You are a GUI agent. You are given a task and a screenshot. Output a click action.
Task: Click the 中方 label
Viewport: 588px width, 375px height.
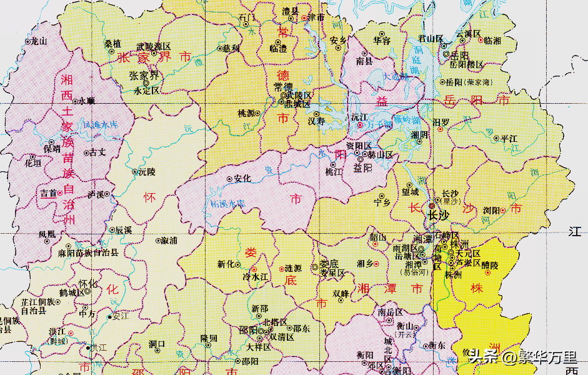[87, 313]
